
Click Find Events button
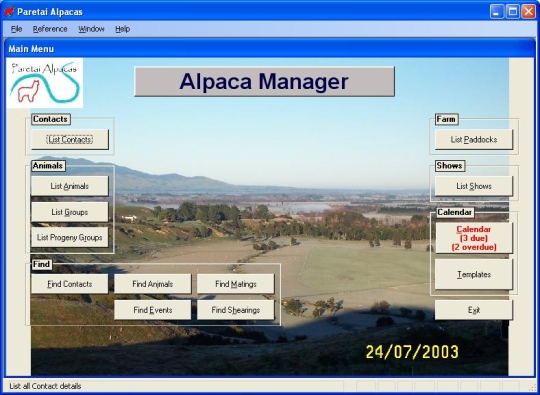(x=153, y=310)
